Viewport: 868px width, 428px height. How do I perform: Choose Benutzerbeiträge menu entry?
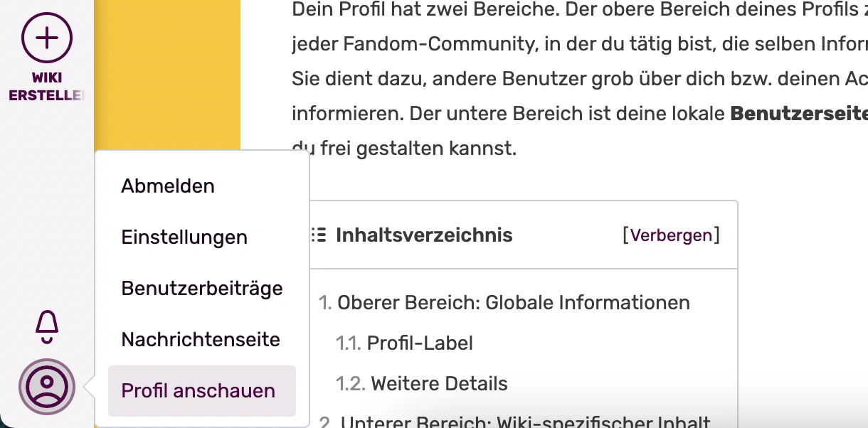tap(202, 289)
